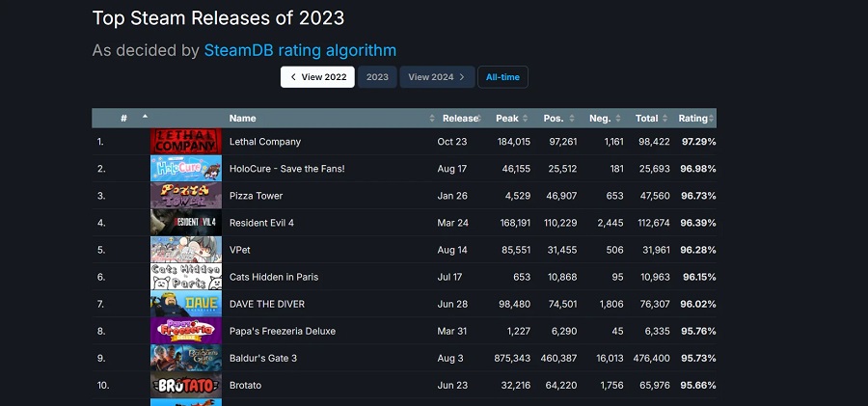Sort table by Peak column
The width and height of the screenshot is (868, 406).
coord(507,118)
